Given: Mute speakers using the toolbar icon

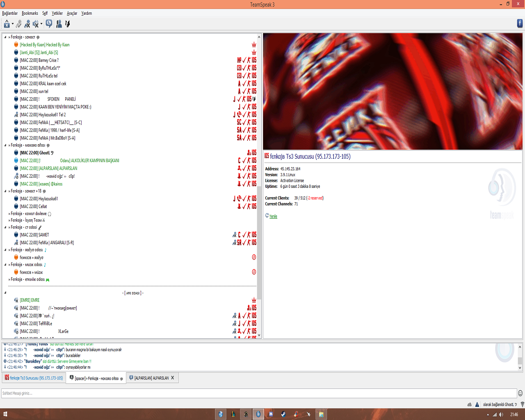Looking at the screenshot, I should (x=36, y=24).
